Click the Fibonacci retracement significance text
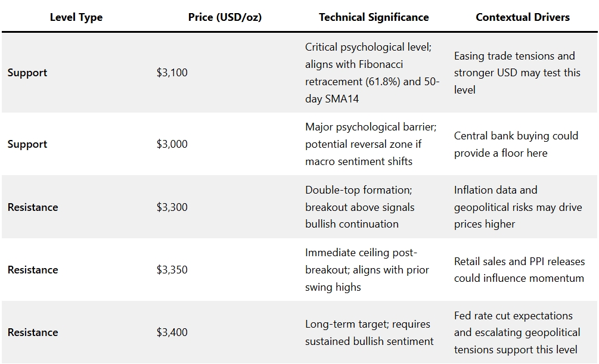 (x=372, y=73)
